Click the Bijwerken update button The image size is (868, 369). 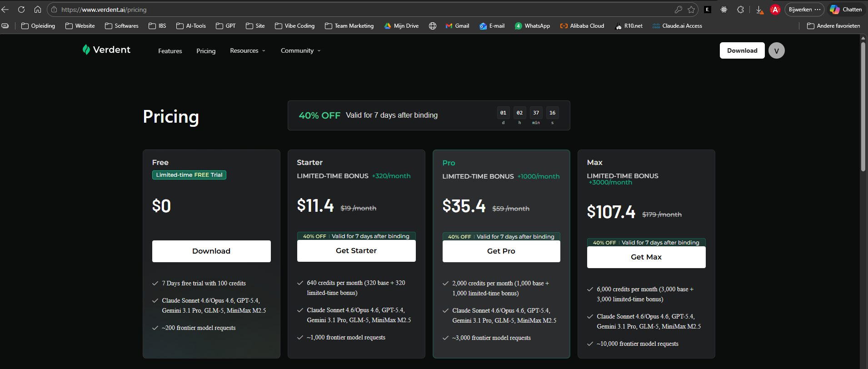[x=804, y=10]
